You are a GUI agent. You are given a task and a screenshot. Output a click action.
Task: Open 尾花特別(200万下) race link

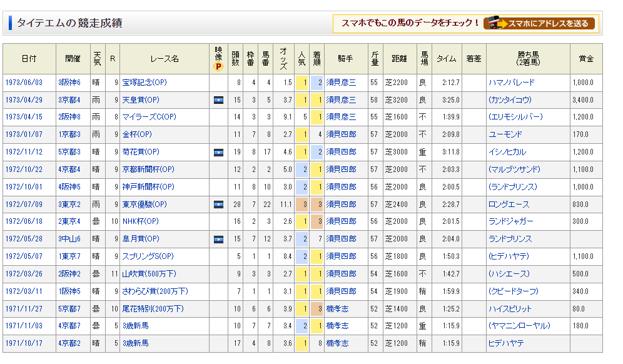(x=153, y=309)
